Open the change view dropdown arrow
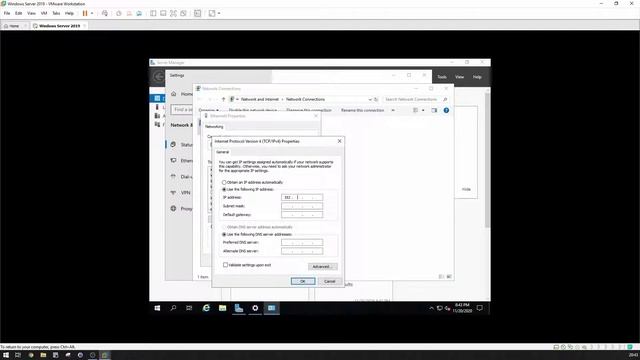 pos(423,110)
